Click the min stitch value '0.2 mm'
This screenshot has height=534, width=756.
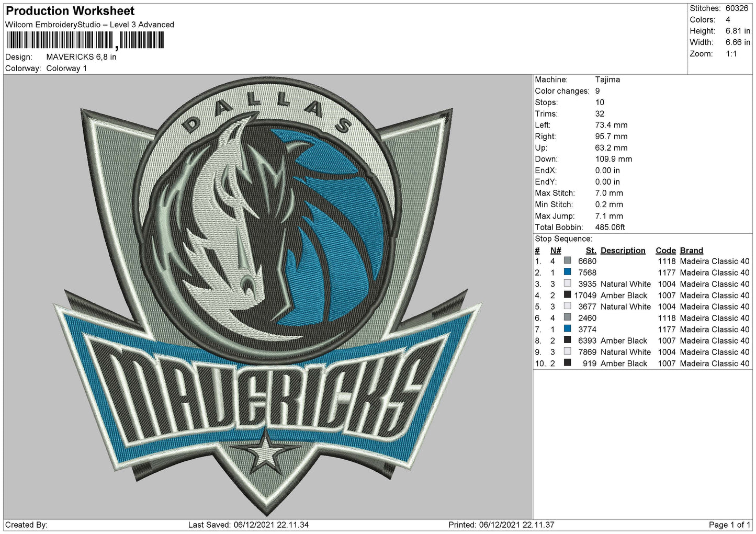click(x=609, y=204)
